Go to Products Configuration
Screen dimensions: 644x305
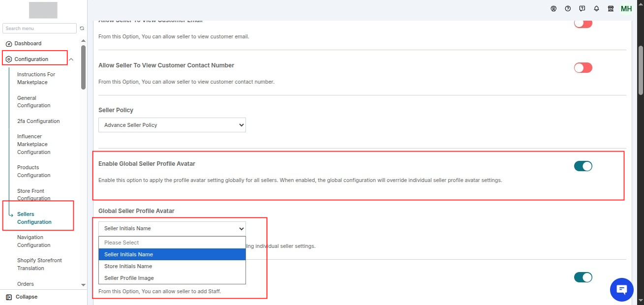coord(34,171)
